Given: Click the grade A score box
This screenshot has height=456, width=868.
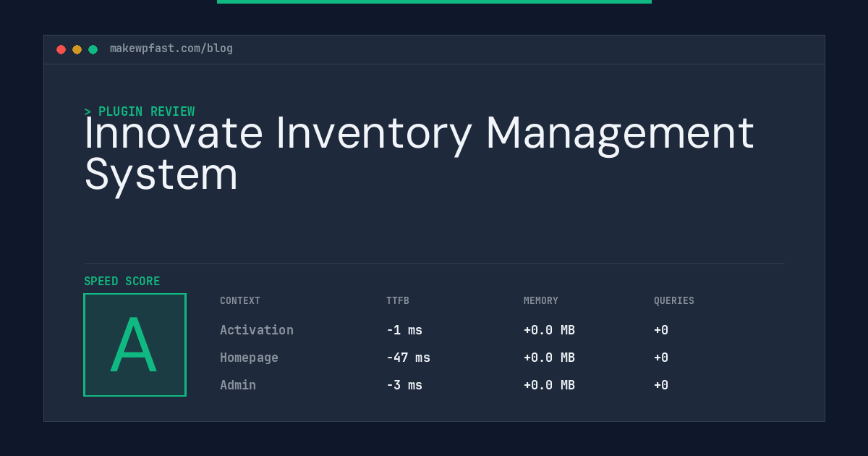Looking at the screenshot, I should (135, 345).
